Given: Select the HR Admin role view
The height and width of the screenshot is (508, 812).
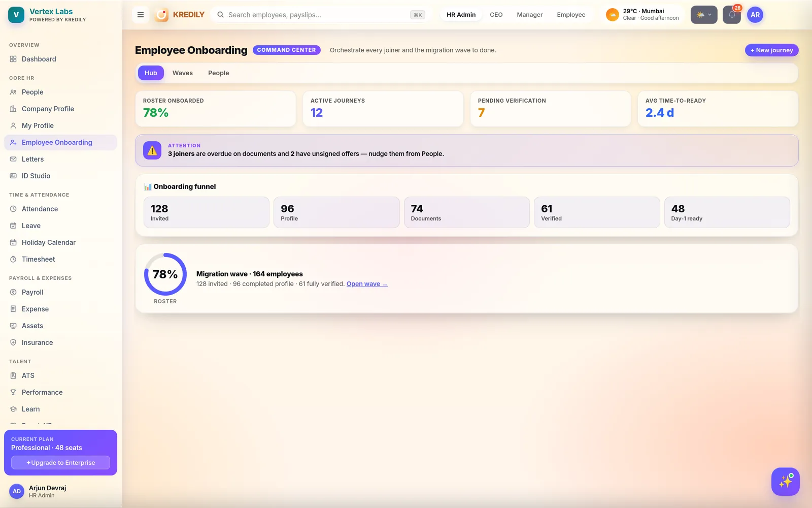Looking at the screenshot, I should (x=461, y=15).
